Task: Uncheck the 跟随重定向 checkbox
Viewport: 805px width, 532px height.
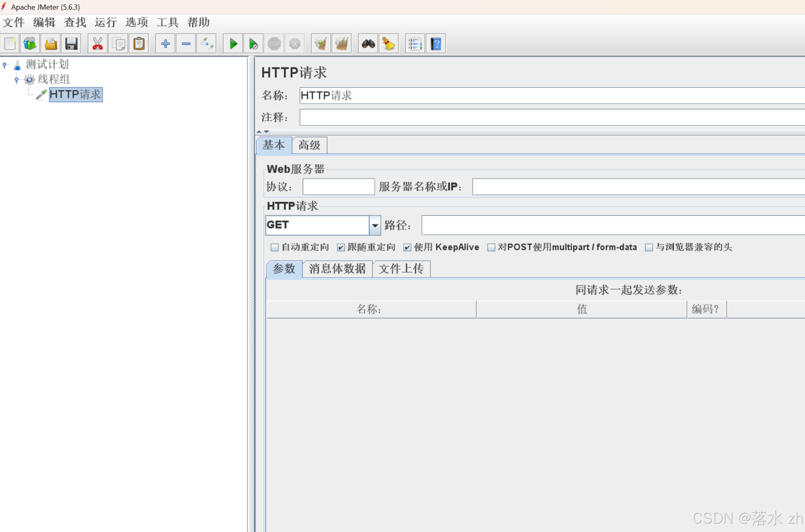Action: [341, 247]
